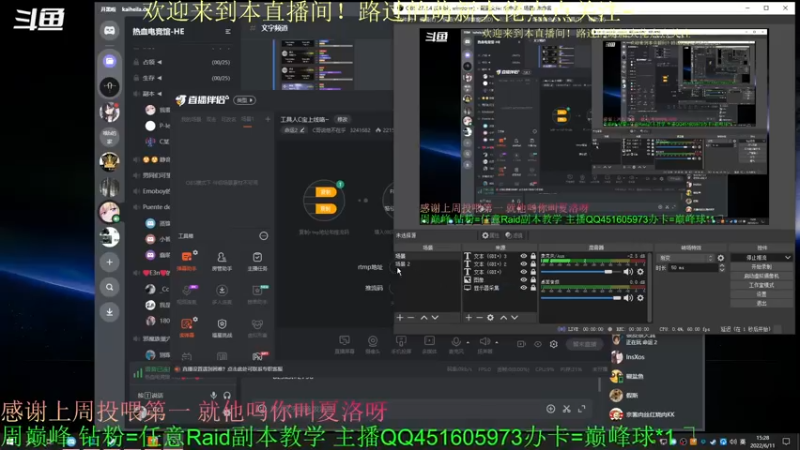
Task: Add a new source in the OBS sources panel
Action: pyautogui.click(x=468, y=317)
